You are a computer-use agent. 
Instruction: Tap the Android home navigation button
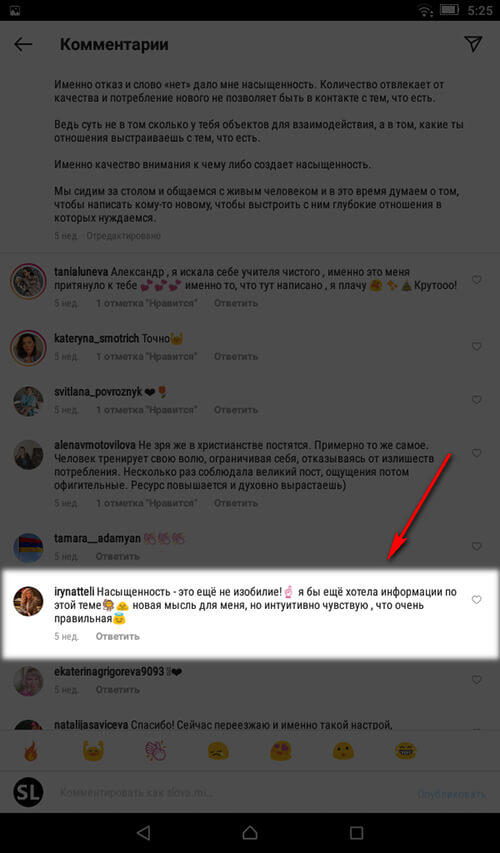point(250,832)
